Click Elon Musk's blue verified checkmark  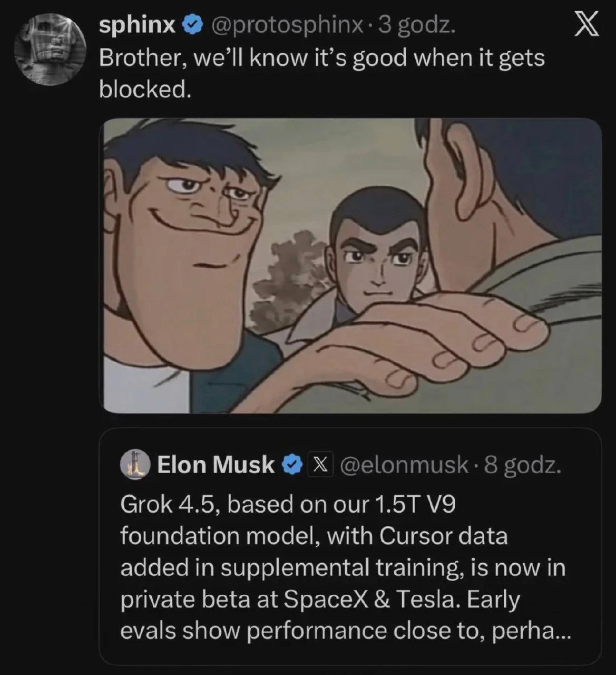(x=292, y=465)
